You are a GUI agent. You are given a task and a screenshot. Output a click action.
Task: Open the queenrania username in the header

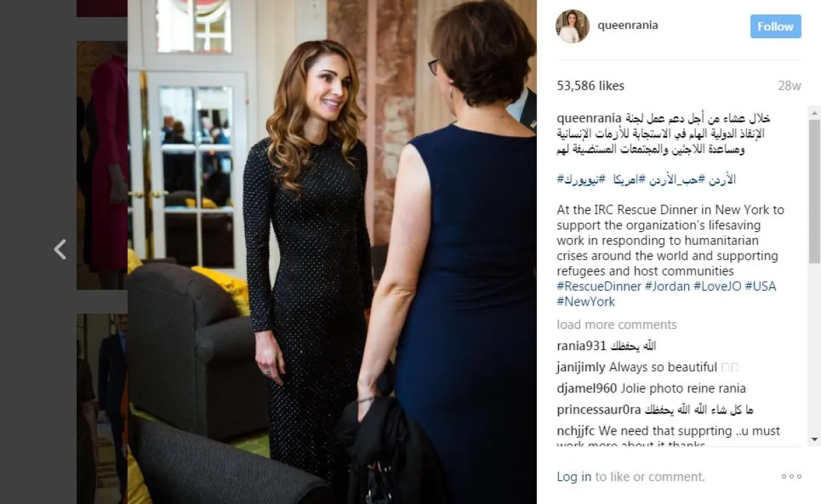[627, 25]
